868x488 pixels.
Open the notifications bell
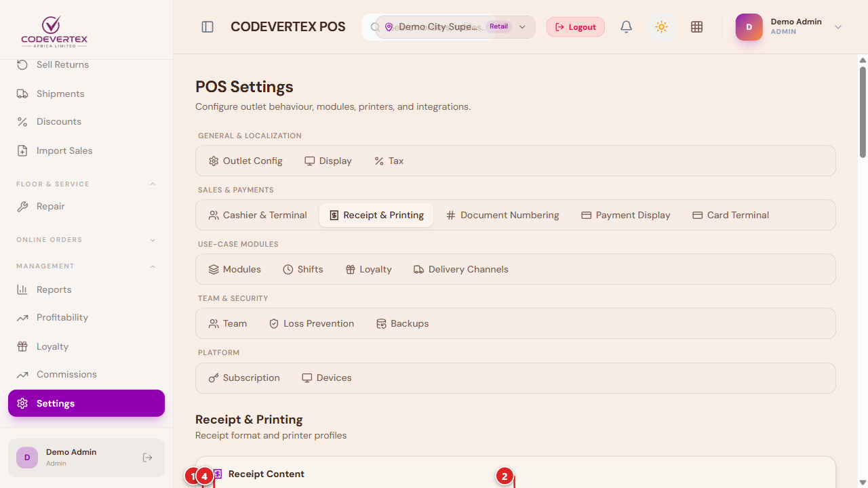[x=627, y=27]
